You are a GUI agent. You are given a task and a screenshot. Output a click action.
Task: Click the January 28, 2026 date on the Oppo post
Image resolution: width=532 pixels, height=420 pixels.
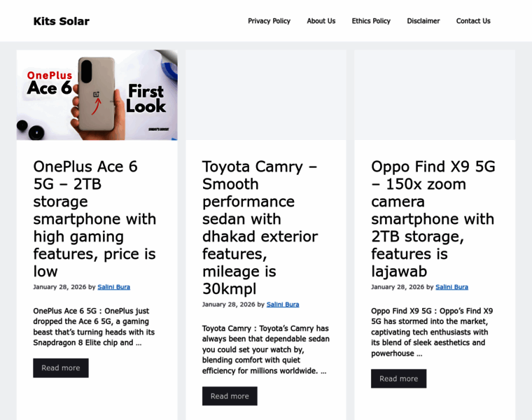[x=398, y=287]
